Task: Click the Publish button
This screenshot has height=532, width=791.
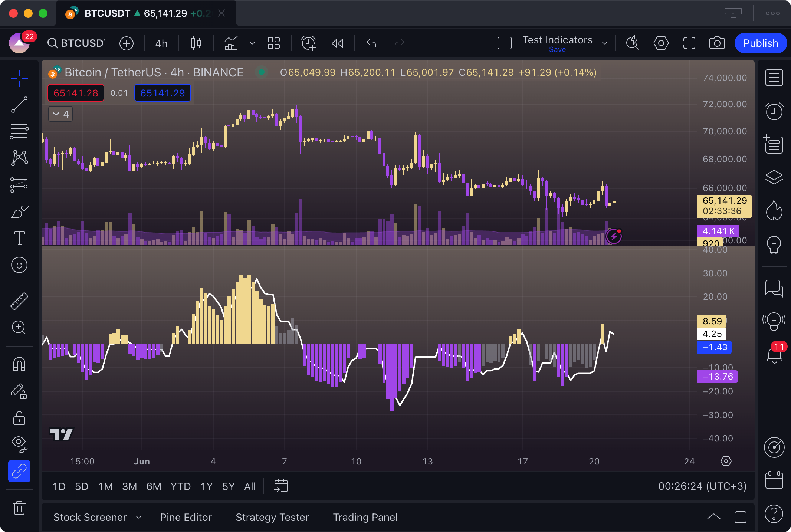Action: [x=760, y=43]
